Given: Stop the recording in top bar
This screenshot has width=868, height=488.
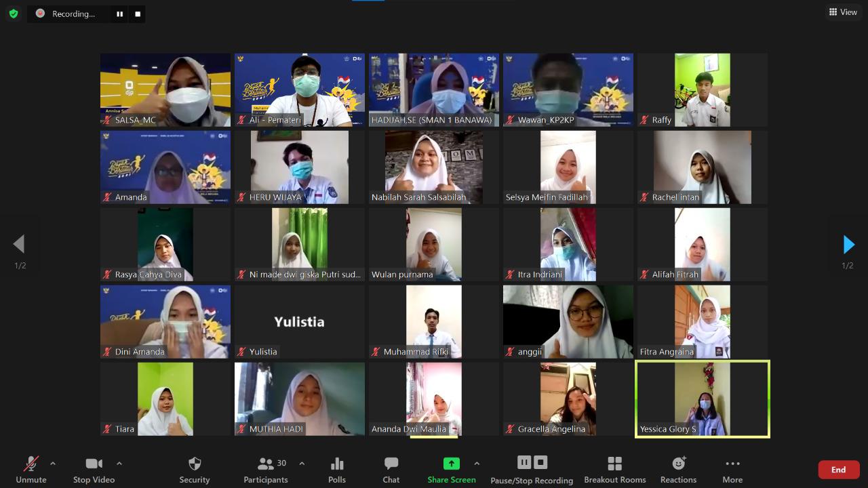Looking at the screenshot, I should click(138, 14).
